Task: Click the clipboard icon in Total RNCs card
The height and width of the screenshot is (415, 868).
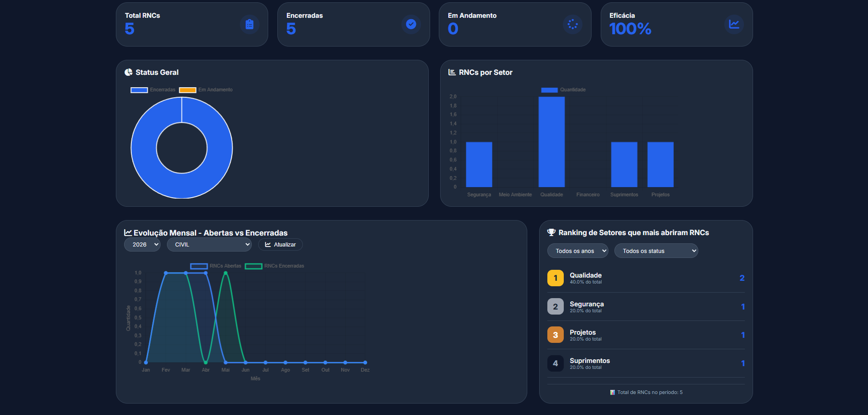Action: (x=249, y=24)
